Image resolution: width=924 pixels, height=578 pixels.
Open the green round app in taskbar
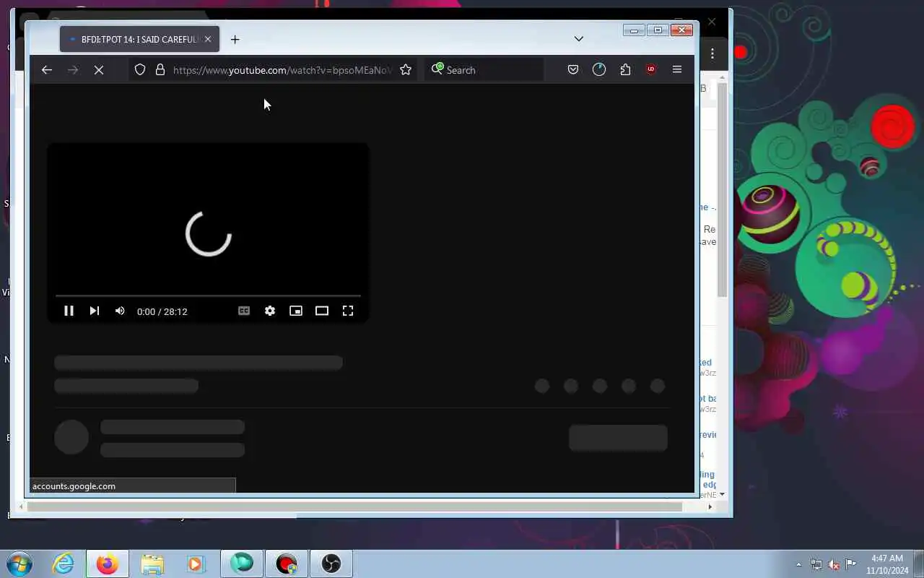(x=242, y=564)
